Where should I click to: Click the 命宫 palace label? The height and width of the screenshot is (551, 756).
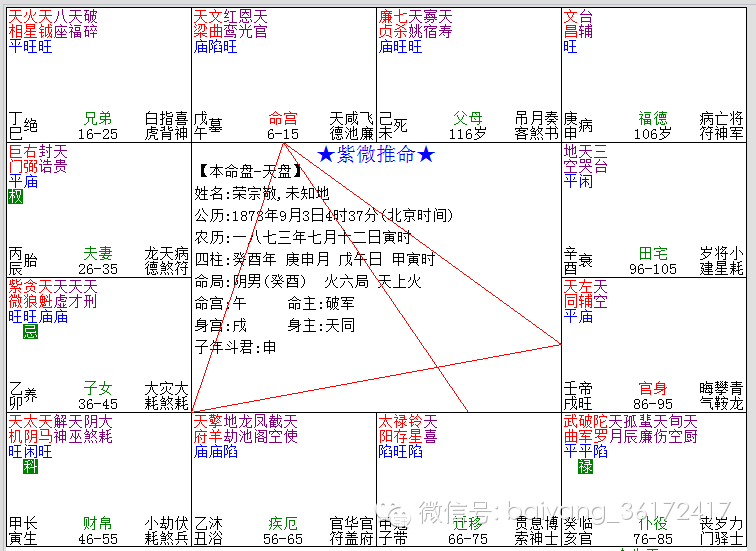point(283,118)
